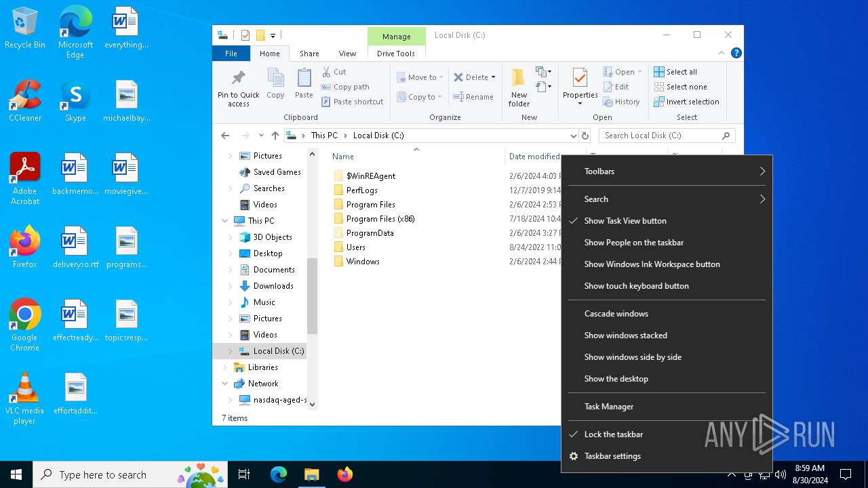This screenshot has width=868, height=488.
Task: Click Rename in Organize group
Action: [473, 97]
